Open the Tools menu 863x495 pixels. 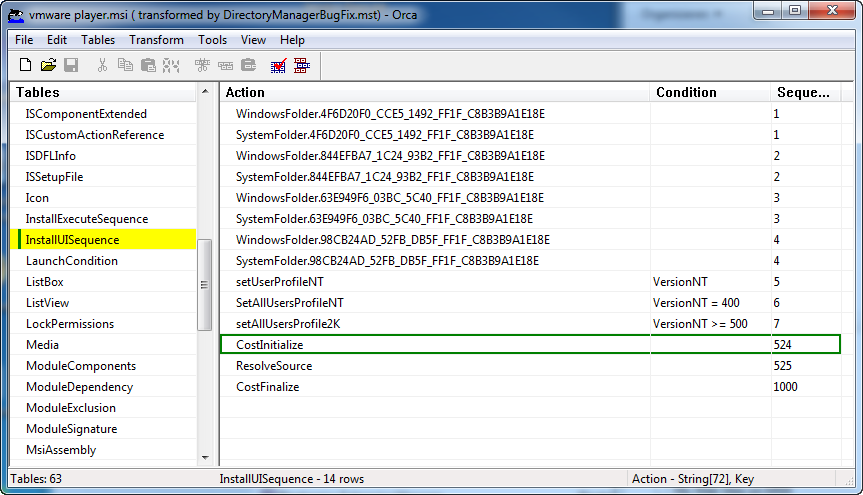212,40
